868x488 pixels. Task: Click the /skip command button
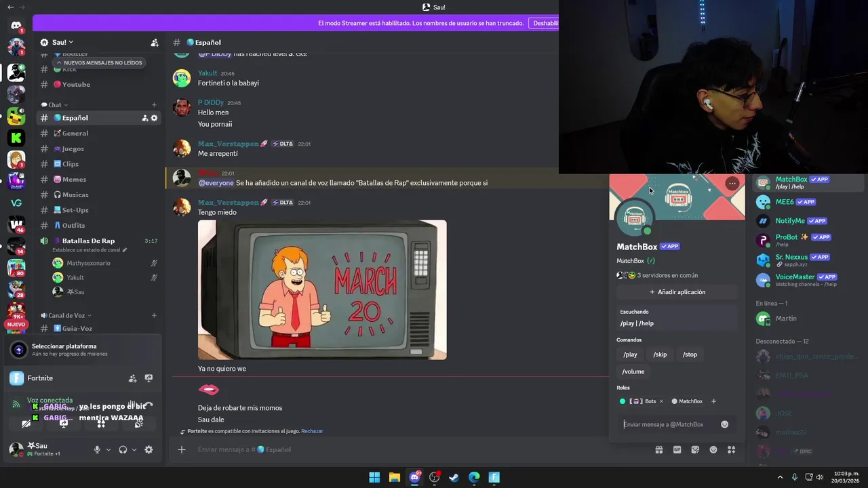click(660, 354)
